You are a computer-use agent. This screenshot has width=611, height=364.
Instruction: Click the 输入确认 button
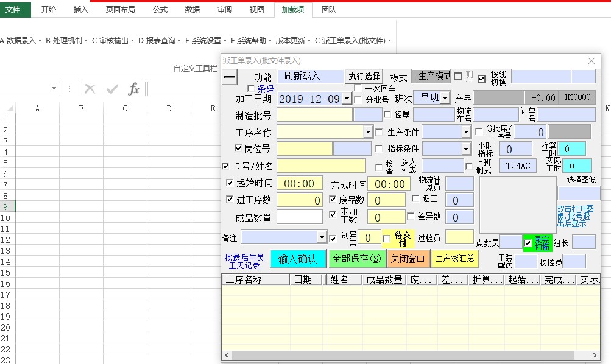tap(297, 259)
